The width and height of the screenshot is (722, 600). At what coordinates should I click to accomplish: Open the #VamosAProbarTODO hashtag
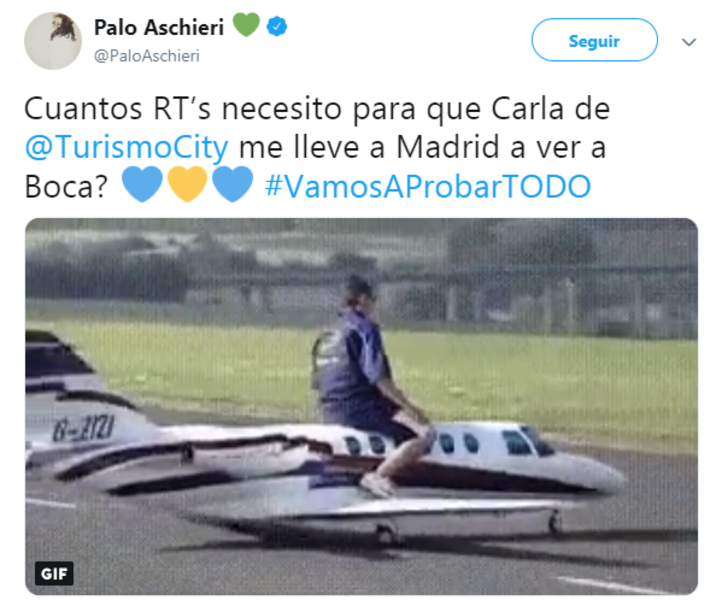[428, 186]
